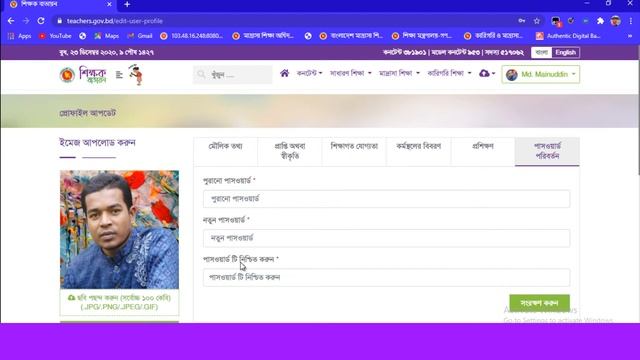
Task: Expand the সাধারণ শিক্ষা dropdown menu
Action: click(351, 73)
